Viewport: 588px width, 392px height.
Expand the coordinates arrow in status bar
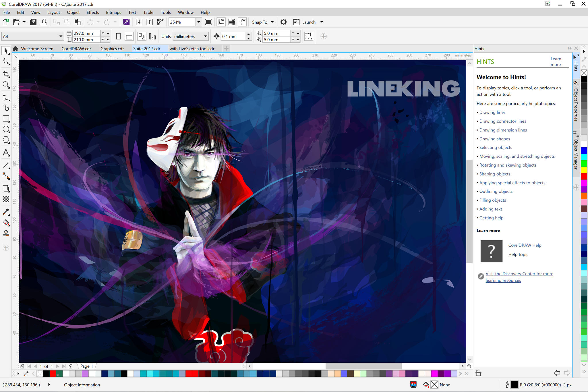coord(49,385)
